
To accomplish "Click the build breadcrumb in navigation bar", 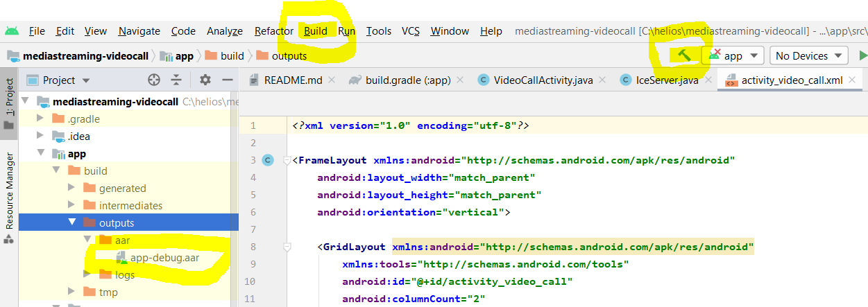I will tap(224, 55).
